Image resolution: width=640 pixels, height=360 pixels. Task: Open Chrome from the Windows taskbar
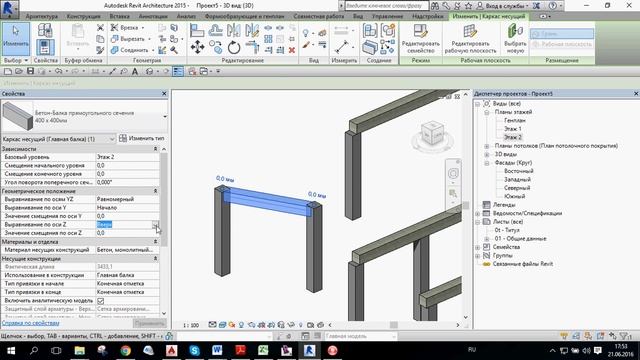(125, 351)
